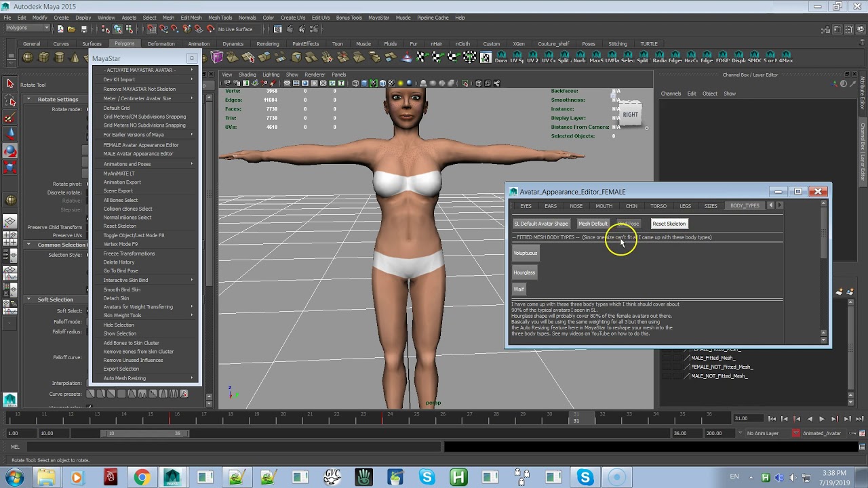The image size is (868, 488).
Task: Click the Open Scene folder icon
Action: click(x=72, y=29)
